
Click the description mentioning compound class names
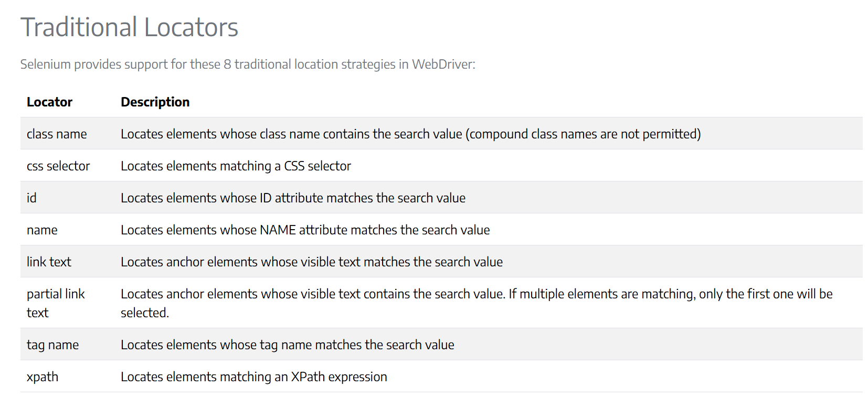[410, 134]
